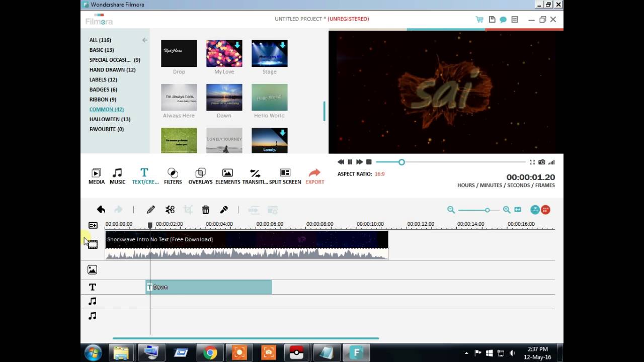Select the BASIC (13) category
This screenshot has width=644, height=362.
tap(102, 50)
